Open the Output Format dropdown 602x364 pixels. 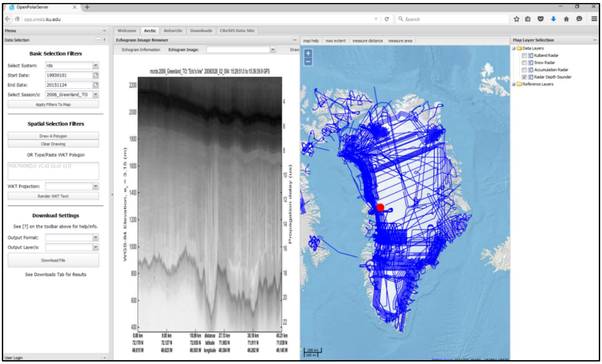coord(96,237)
